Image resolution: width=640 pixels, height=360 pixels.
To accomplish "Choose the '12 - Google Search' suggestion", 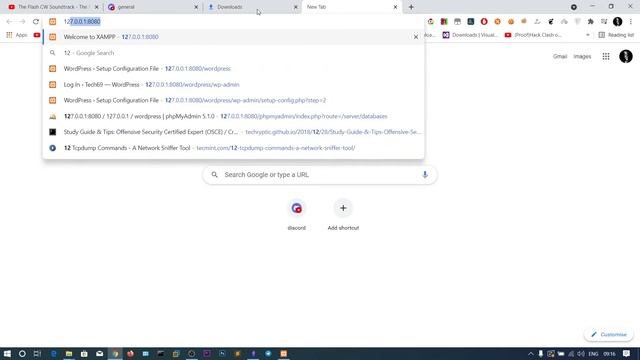I will tap(233, 53).
